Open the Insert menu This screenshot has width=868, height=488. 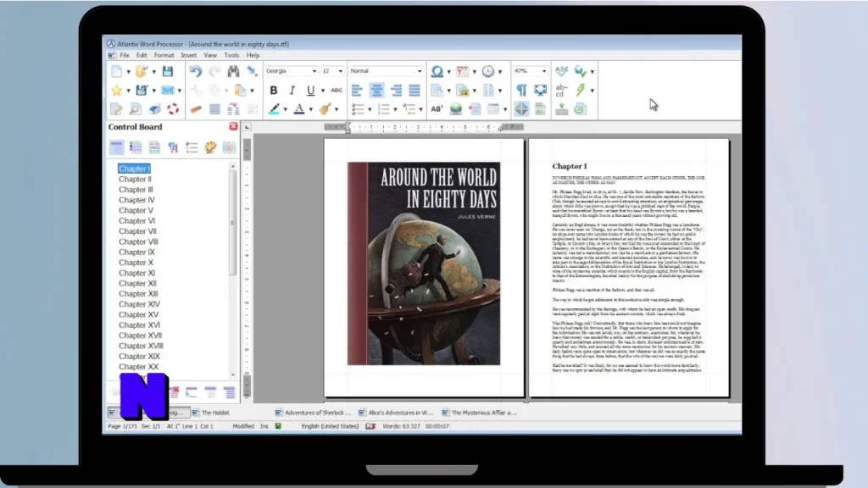tap(189, 55)
